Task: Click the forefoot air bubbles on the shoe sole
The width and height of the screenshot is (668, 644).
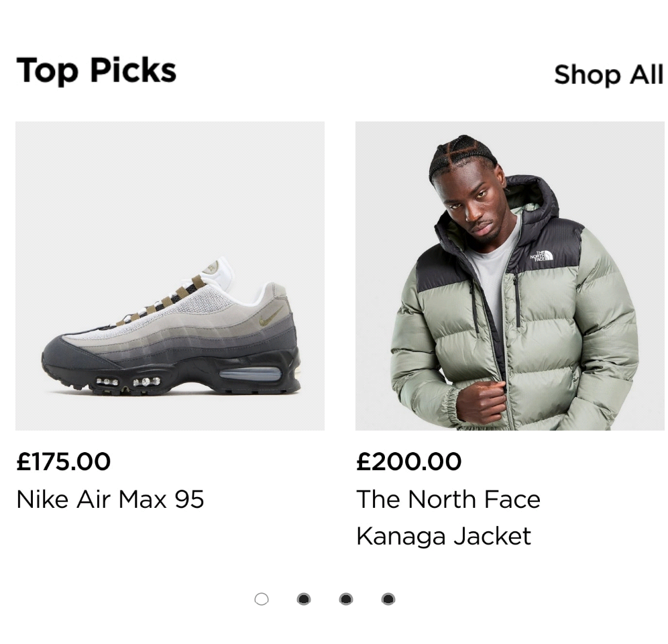Action: 128,382
